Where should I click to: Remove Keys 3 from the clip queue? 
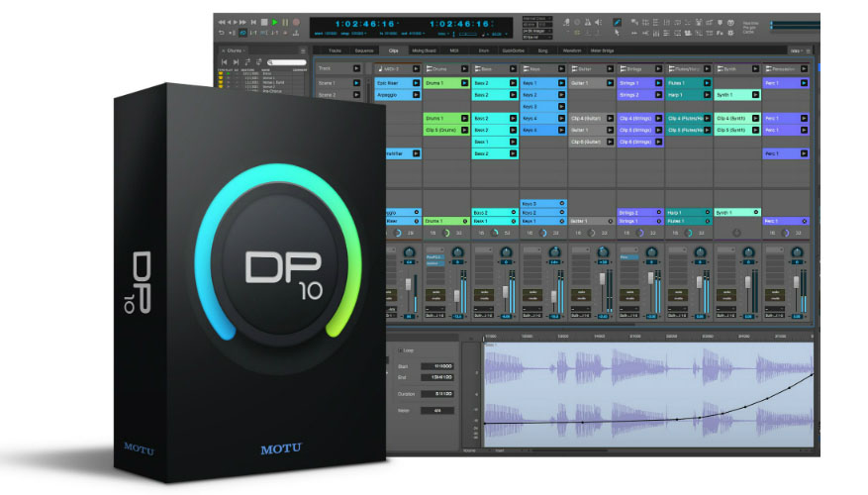(562, 204)
